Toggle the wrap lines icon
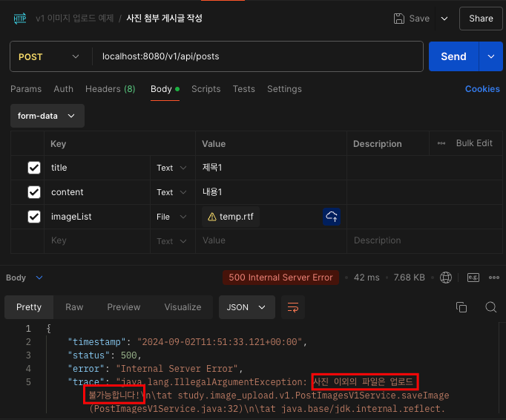 [x=292, y=307]
